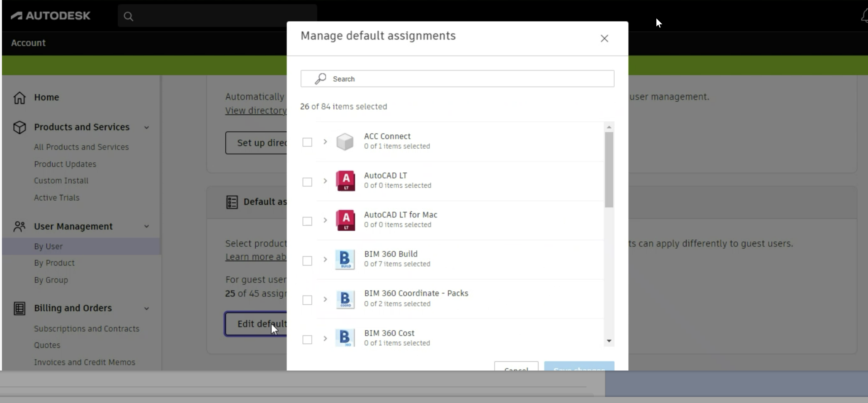Screen dimensions: 868x403
Task: Expand the AutoCAD LT item chevron
Action: tap(325, 181)
